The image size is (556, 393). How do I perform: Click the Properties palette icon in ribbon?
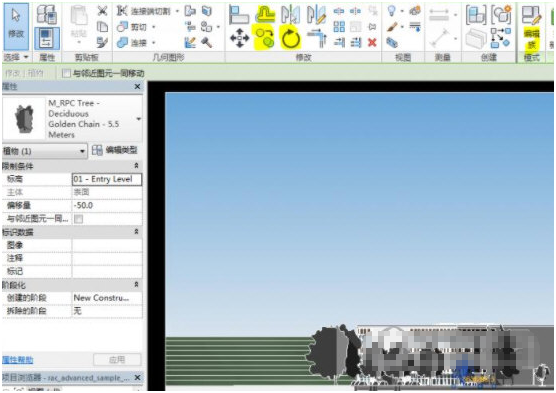point(47,38)
